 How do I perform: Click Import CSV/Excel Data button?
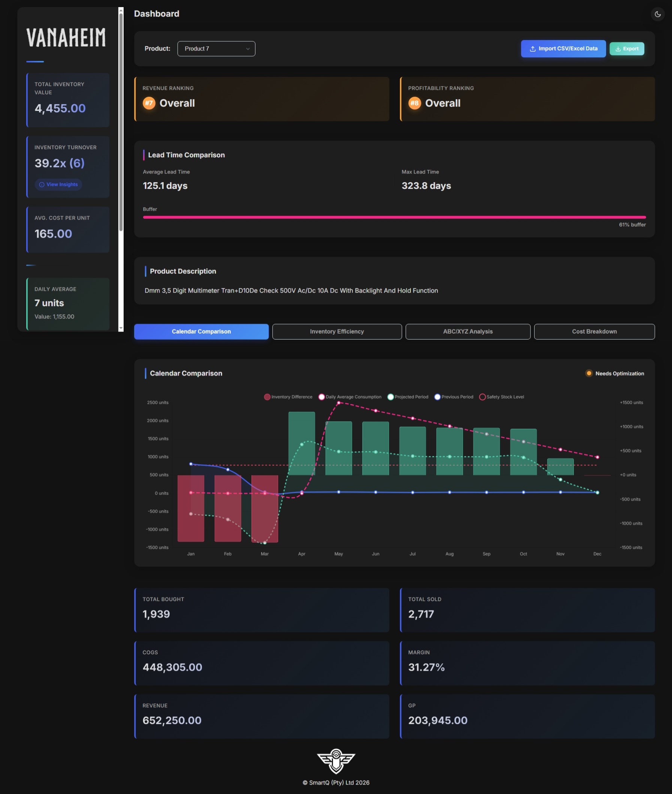point(563,49)
